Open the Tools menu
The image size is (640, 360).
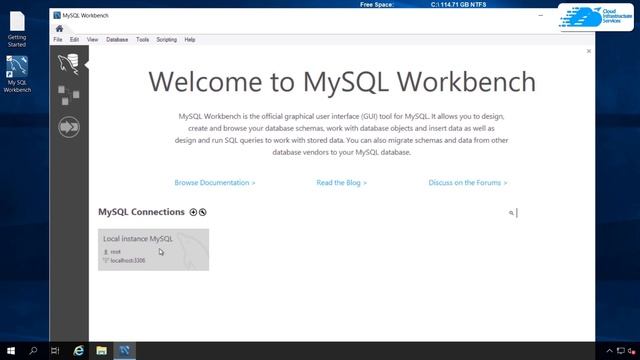(142, 40)
